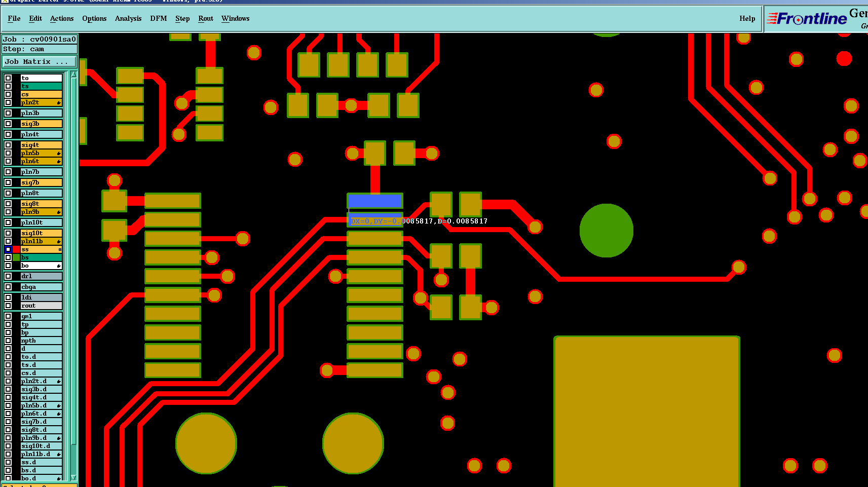Screen dimensions: 868x487
Task: Enable display checkbox for layer npth
Action: point(8,341)
